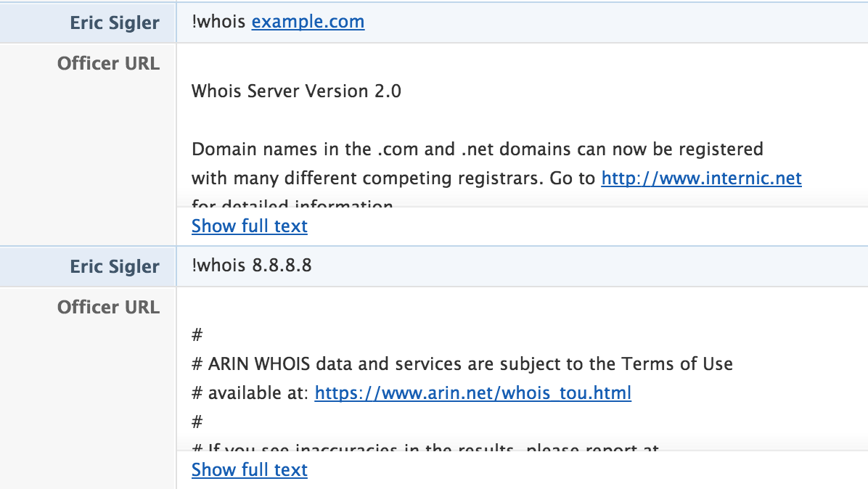The width and height of the screenshot is (868, 489).
Task: Click Officer URL label beside ARIN reply
Action: (108, 307)
